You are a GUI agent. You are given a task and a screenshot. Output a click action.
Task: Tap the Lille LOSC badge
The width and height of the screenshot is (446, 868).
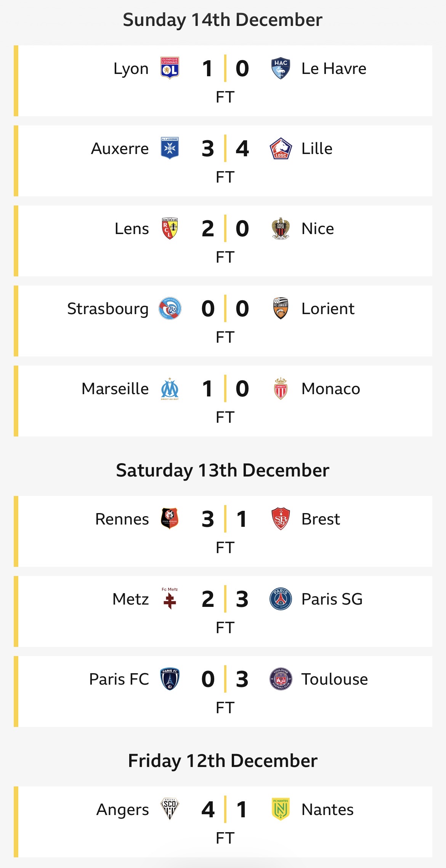[x=281, y=148]
